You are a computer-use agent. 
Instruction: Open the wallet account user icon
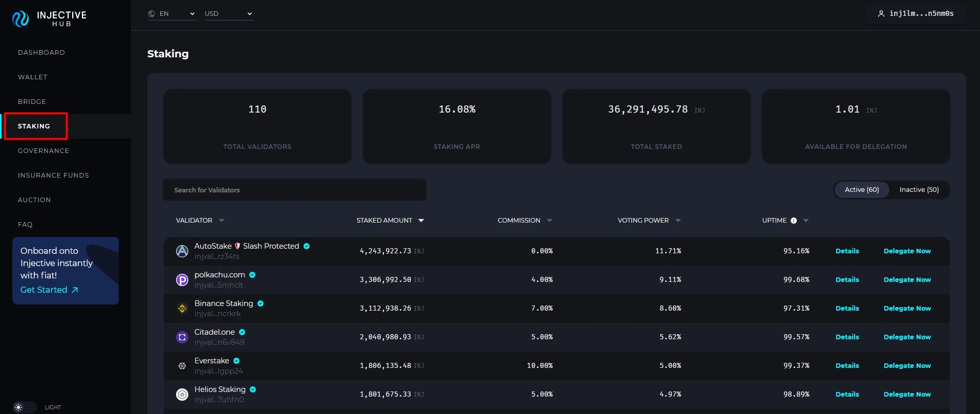(x=881, y=14)
